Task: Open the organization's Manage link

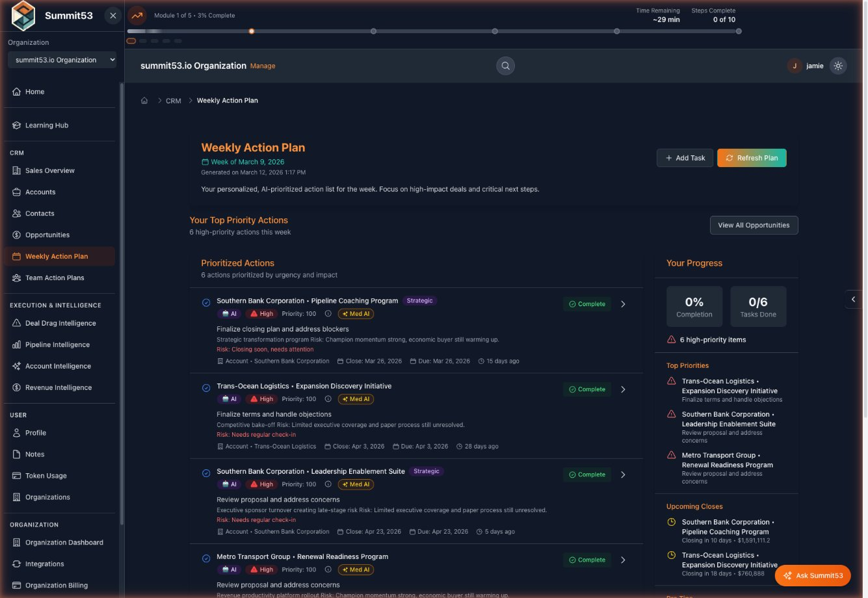Action: pyautogui.click(x=263, y=66)
